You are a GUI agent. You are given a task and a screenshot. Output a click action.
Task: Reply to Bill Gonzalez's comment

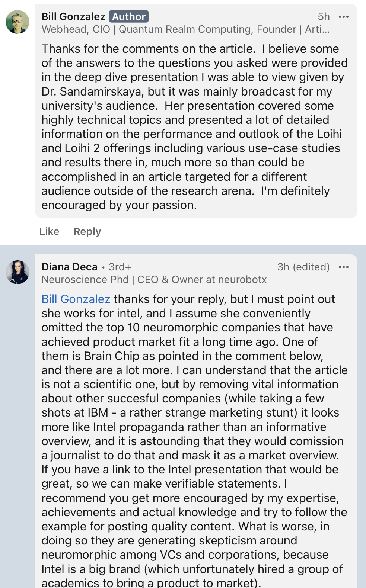click(87, 231)
